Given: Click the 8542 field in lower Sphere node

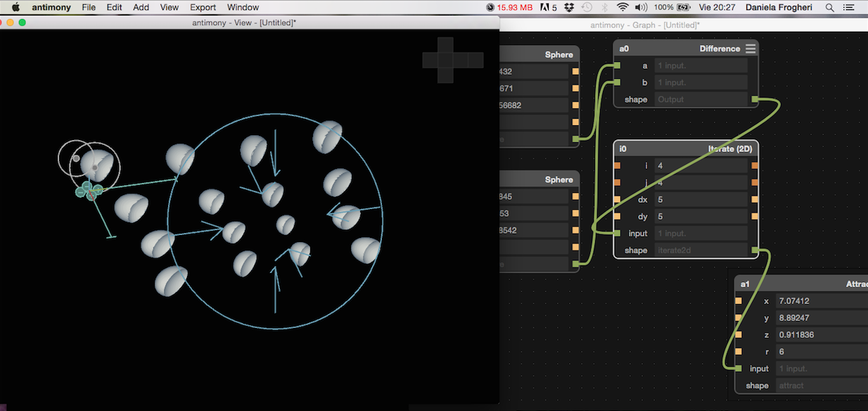Looking at the screenshot, I should [533, 231].
